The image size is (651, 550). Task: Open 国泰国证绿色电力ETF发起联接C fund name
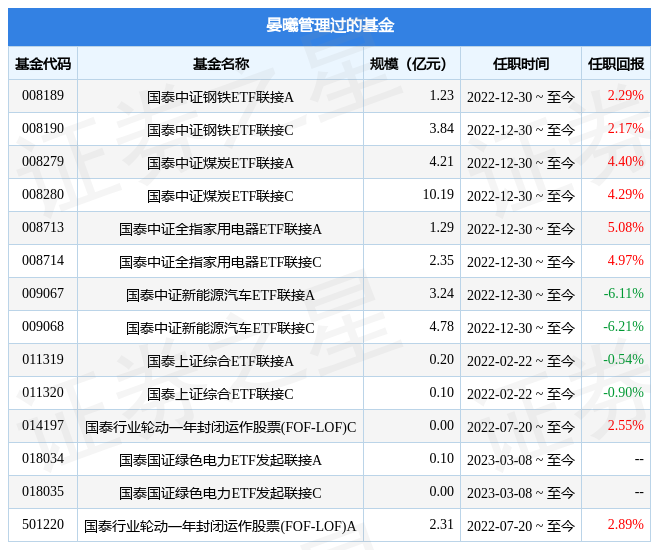[x=220, y=493]
